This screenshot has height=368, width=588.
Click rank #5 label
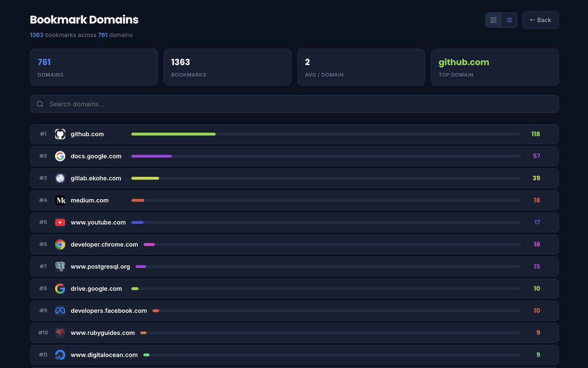click(x=43, y=222)
